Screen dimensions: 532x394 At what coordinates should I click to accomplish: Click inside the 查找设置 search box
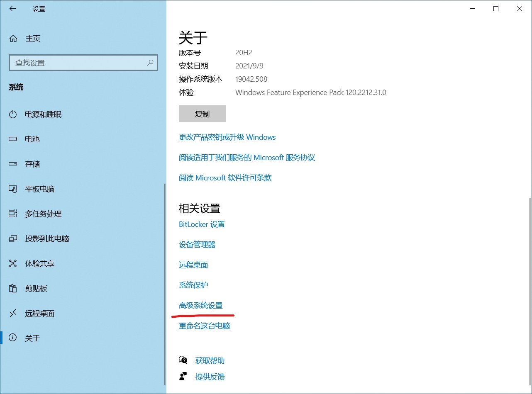pos(75,63)
